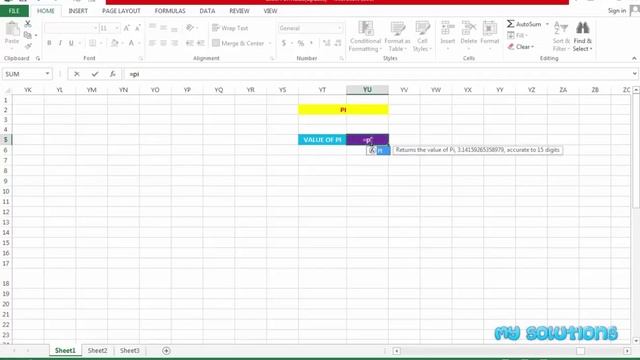Increase font size icon

coord(127,28)
